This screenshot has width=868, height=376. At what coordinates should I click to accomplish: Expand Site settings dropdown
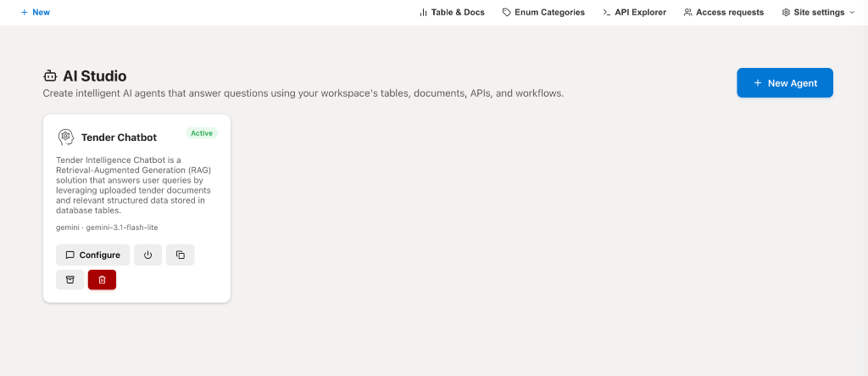pyautogui.click(x=818, y=12)
